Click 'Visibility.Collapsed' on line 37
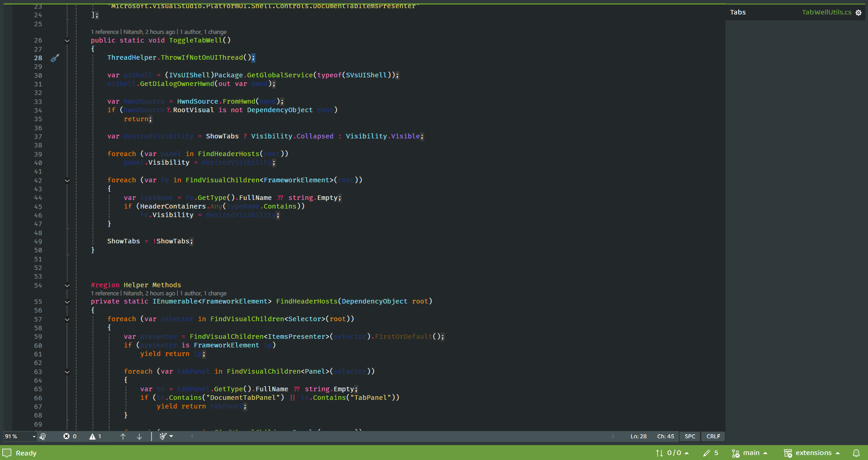This screenshot has width=868, height=460. pyautogui.click(x=292, y=136)
